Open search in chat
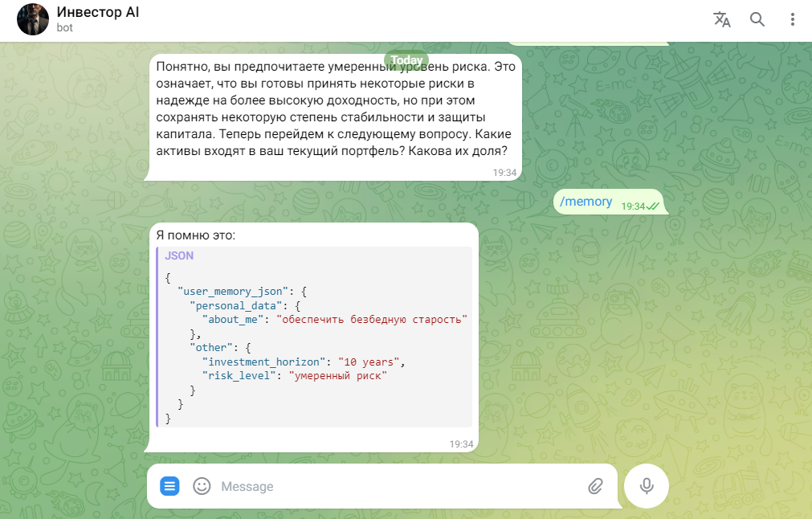The image size is (812, 519). pos(757,19)
